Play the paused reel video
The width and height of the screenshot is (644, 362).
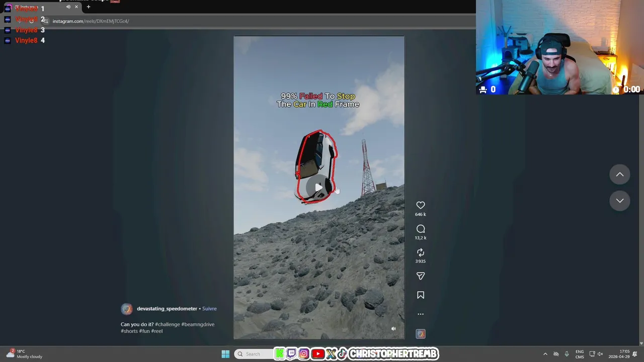click(318, 187)
